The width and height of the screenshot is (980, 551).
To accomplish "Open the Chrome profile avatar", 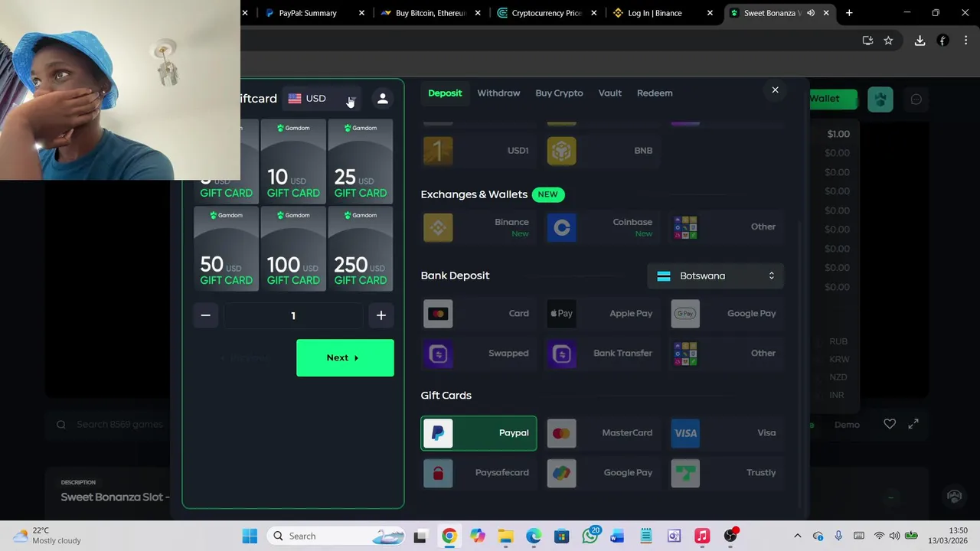I will click(x=943, y=41).
